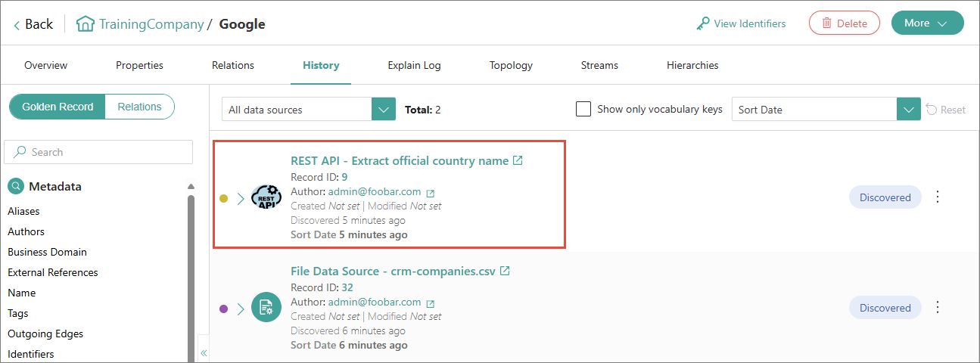Click the TrainingCompany home icon
980x363 pixels.
tap(86, 23)
